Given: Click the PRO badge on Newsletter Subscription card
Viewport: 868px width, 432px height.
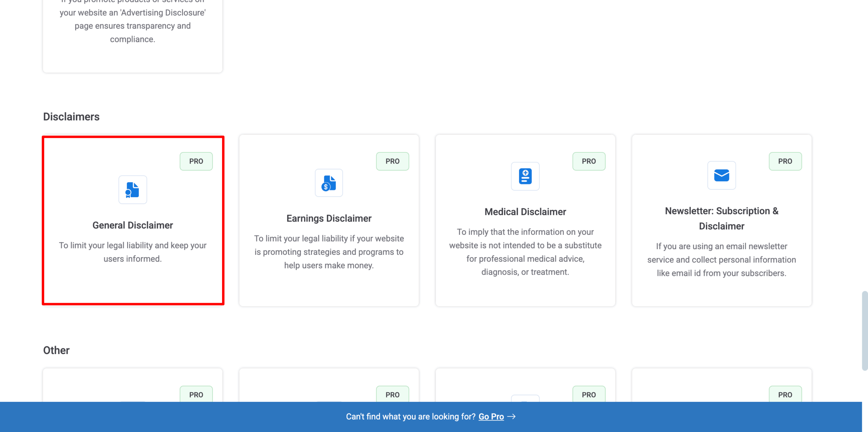Looking at the screenshot, I should (785, 161).
